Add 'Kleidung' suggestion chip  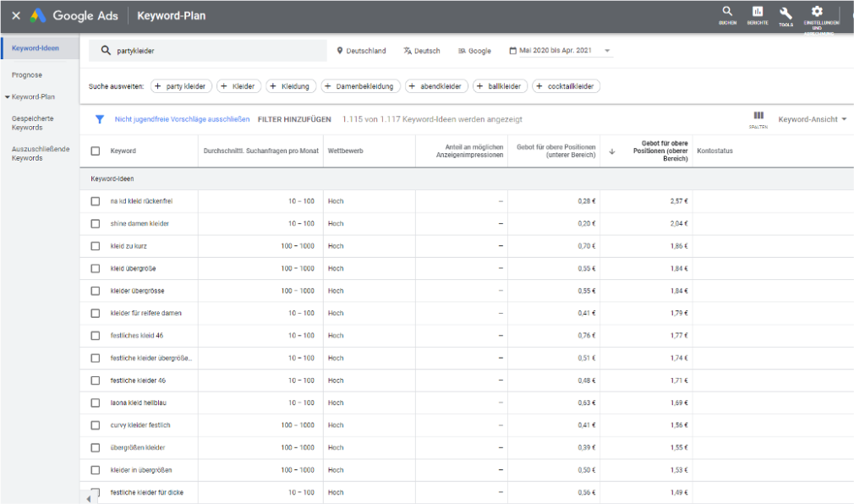pos(291,86)
